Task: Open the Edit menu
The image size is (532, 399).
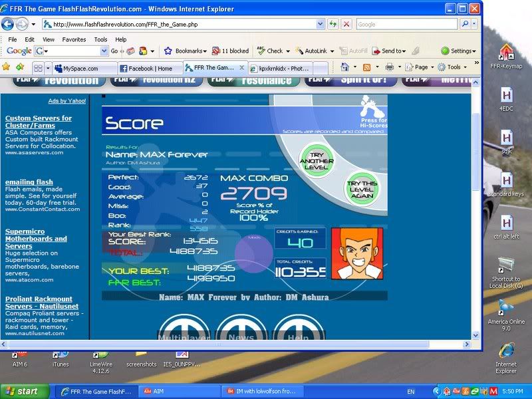Action: coord(29,39)
